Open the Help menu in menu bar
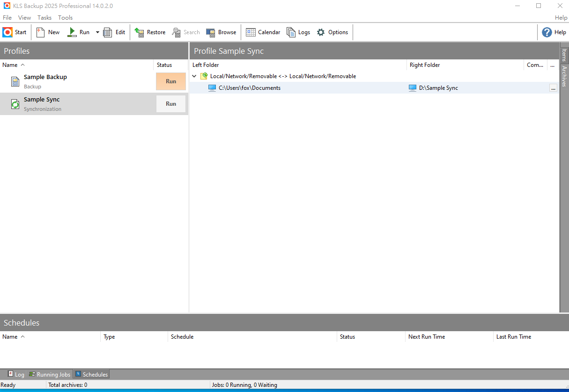Image resolution: width=569 pixels, height=392 pixels. click(561, 18)
